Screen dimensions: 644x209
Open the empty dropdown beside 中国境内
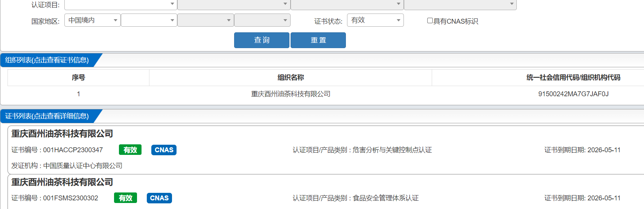click(x=149, y=20)
